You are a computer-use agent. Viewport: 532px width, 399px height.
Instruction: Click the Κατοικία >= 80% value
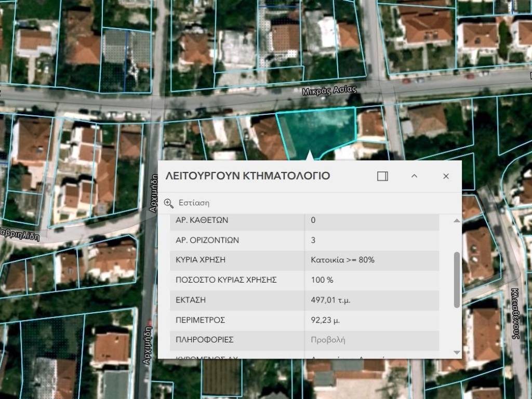tap(342, 260)
